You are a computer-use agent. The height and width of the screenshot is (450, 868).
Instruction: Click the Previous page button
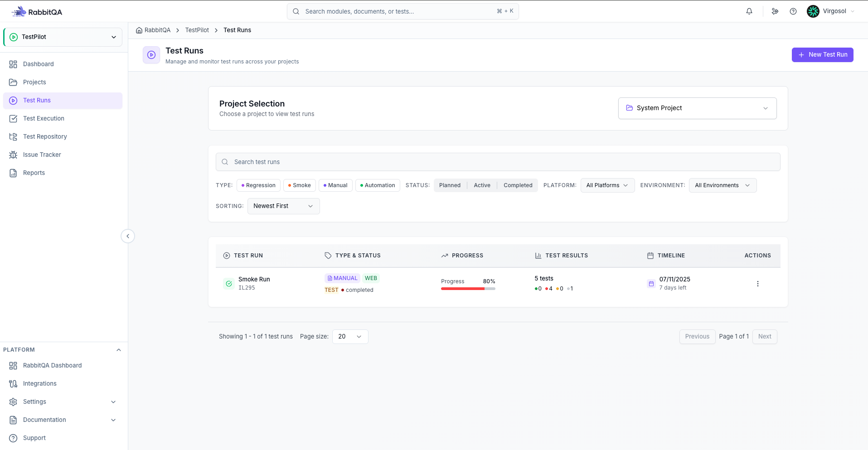697,337
